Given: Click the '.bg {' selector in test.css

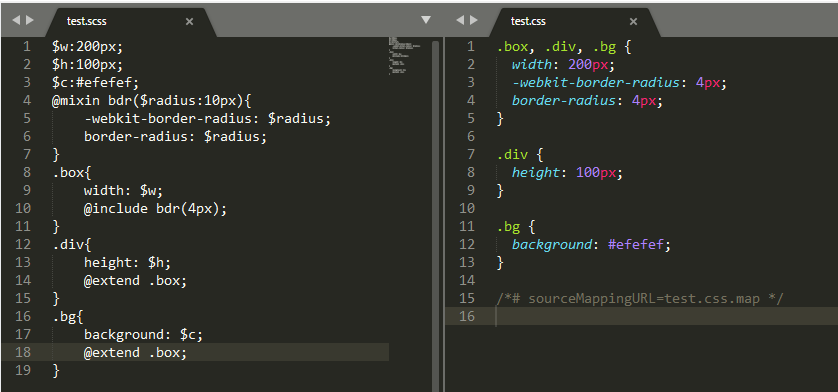Looking at the screenshot, I should 516,227.
